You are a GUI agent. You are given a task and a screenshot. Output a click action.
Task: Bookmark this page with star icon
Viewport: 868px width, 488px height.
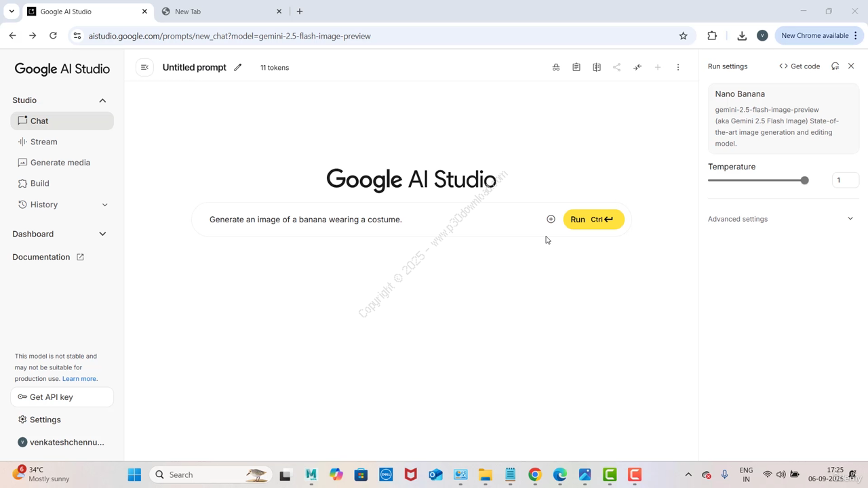[x=683, y=36]
